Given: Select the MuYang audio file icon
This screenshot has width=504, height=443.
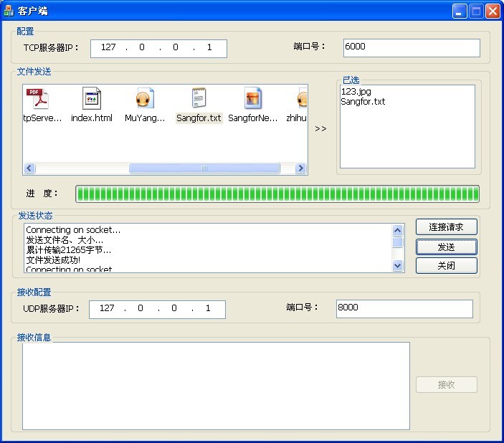Looking at the screenshot, I should (x=145, y=98).
